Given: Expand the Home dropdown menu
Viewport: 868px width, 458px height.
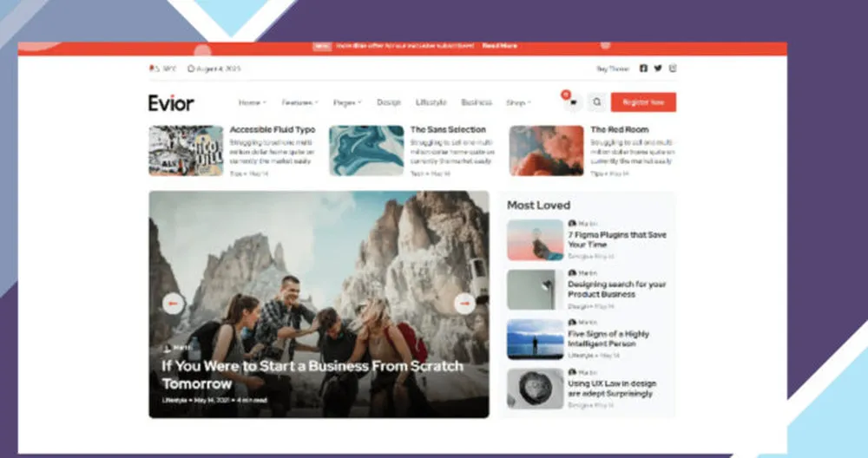Looking at the screenshot, I should pos(252,102).
